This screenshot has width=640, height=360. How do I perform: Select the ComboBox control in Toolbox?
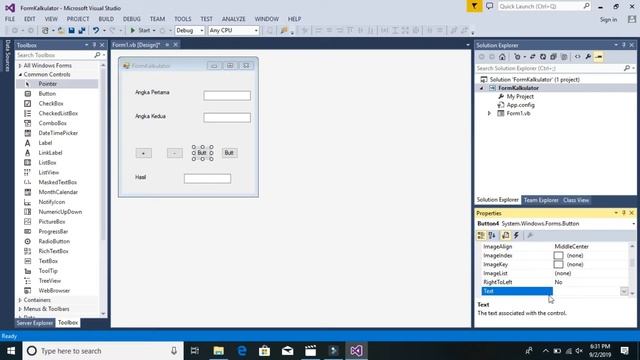pyautogui.click(x=52, y=123)
